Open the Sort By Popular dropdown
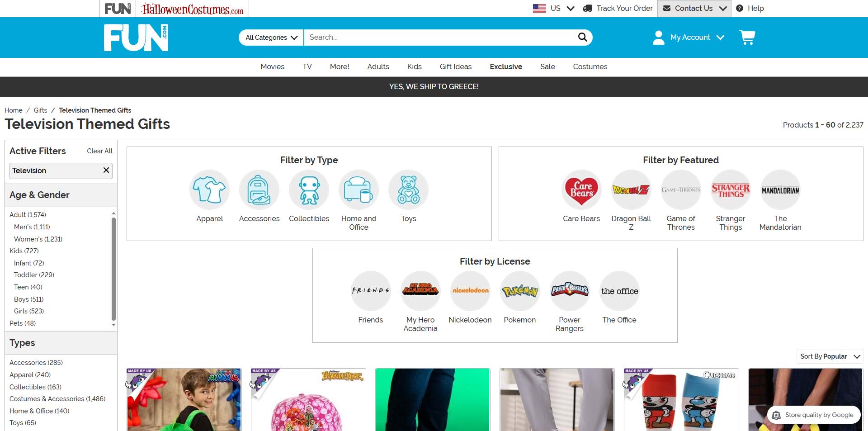868x431 pixels. coord(830,356)
